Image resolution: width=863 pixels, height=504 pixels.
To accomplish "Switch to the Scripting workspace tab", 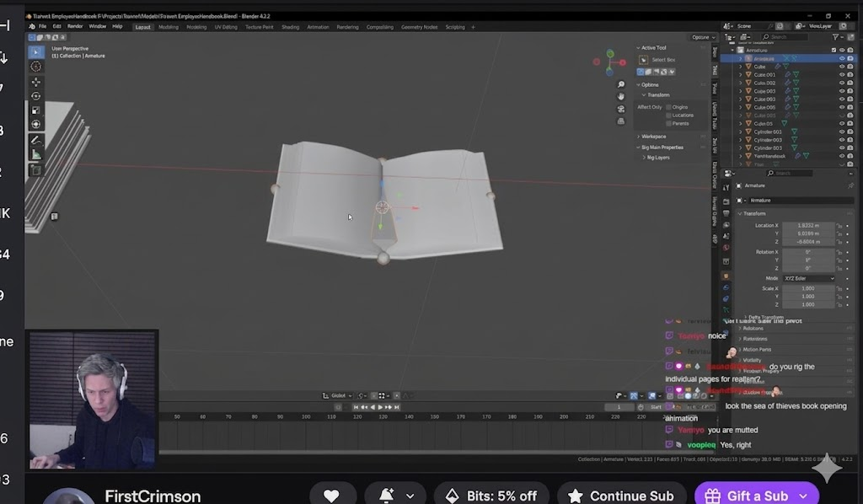I will click(x=455, y=27).
